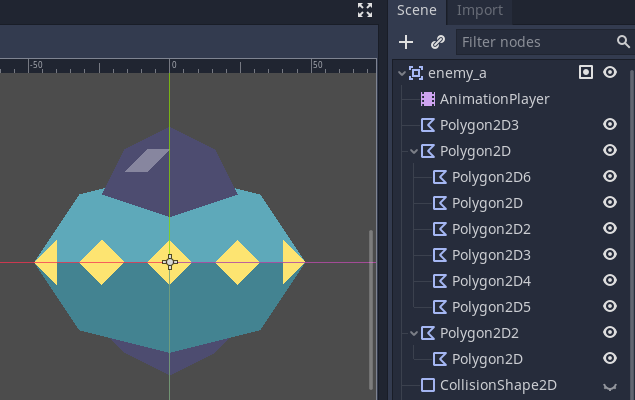Hide the Polygon2D child under Polygon2D2
Screen dimensions: 635x400
tap(609, 358)
